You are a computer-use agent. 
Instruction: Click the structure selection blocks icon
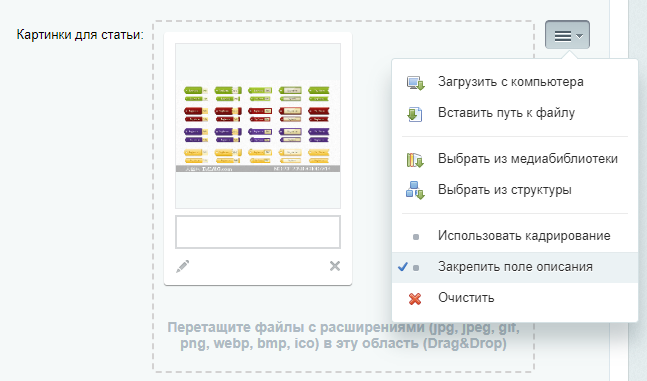(x=415, y=190)
